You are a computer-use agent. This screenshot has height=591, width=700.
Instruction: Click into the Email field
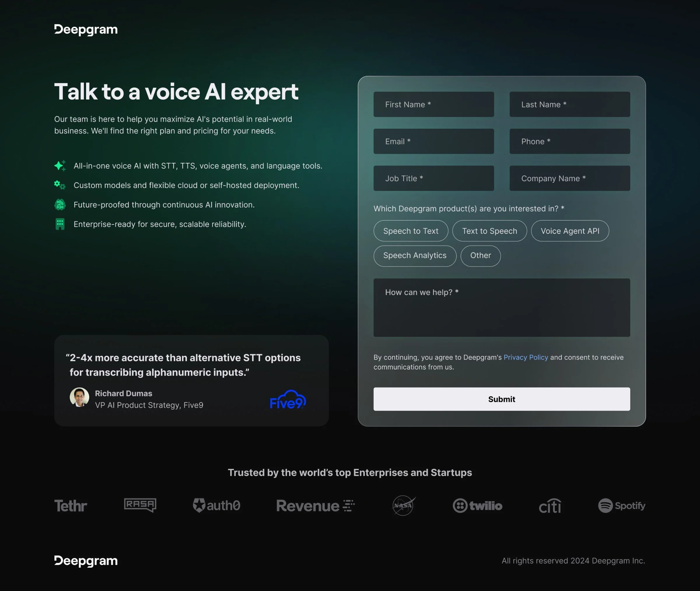[x=433, y=141]
